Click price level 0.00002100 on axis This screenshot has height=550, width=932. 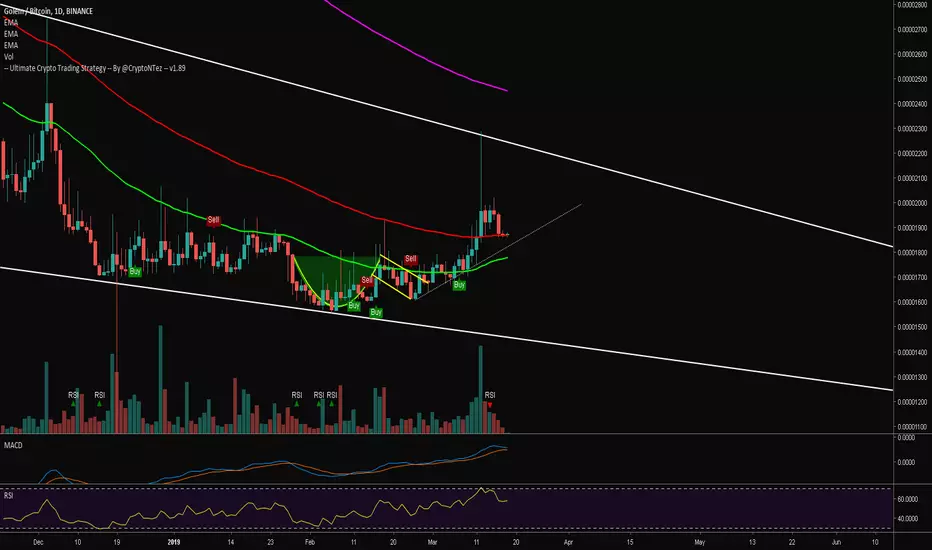(912, 178)
